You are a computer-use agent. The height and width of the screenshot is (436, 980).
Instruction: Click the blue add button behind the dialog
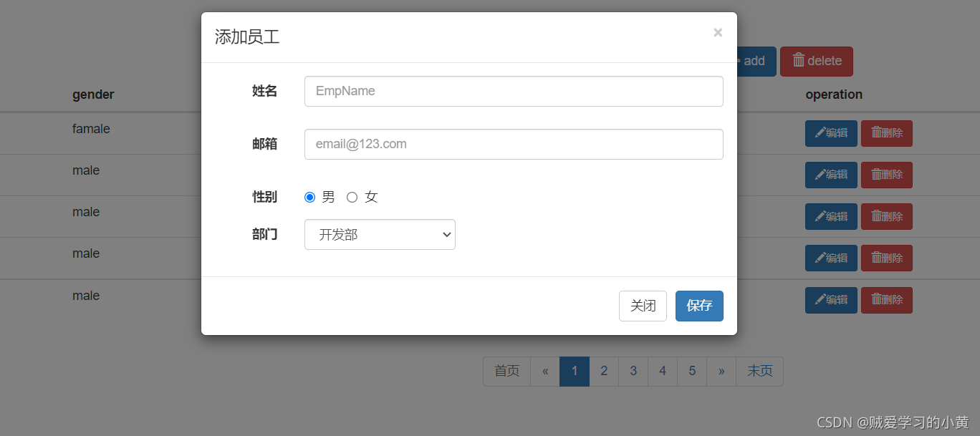tap(756, 62)
